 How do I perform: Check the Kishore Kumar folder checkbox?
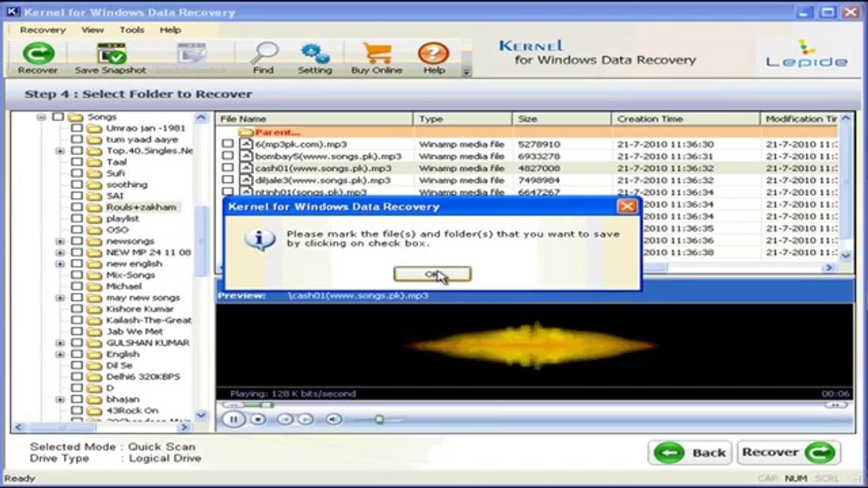(77, 308)
